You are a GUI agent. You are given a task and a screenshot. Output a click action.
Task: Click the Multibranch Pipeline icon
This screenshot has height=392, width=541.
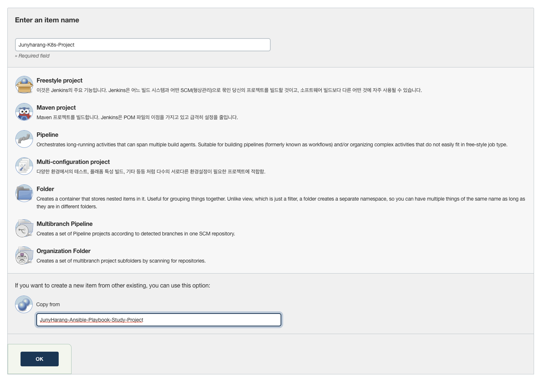click(24, 228)
